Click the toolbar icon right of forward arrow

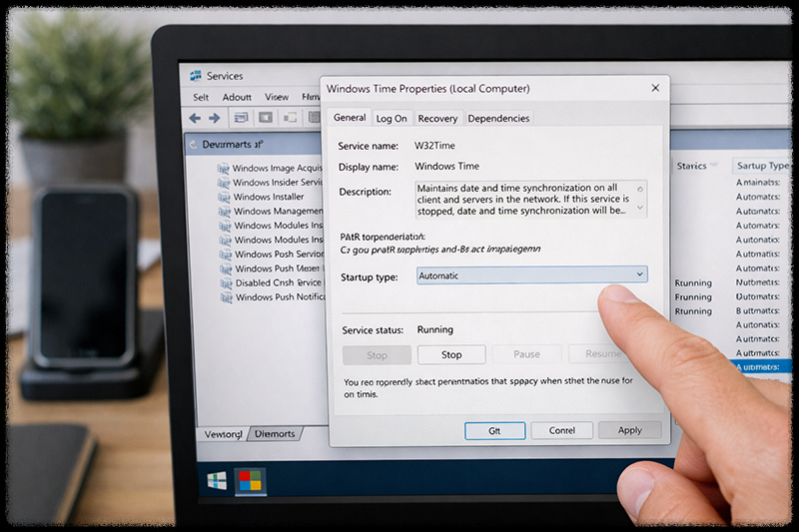click(x=241, y=118)
